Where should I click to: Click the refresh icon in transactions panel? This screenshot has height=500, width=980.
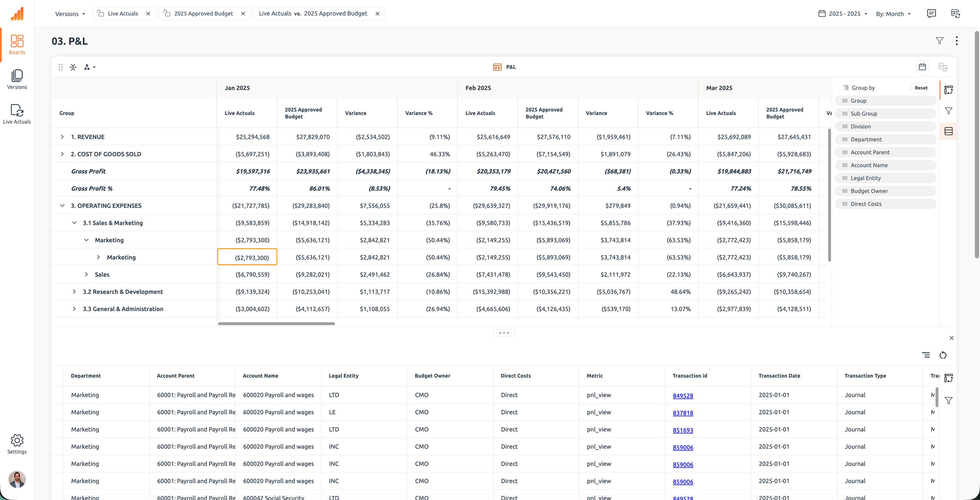tap(943, 355)
